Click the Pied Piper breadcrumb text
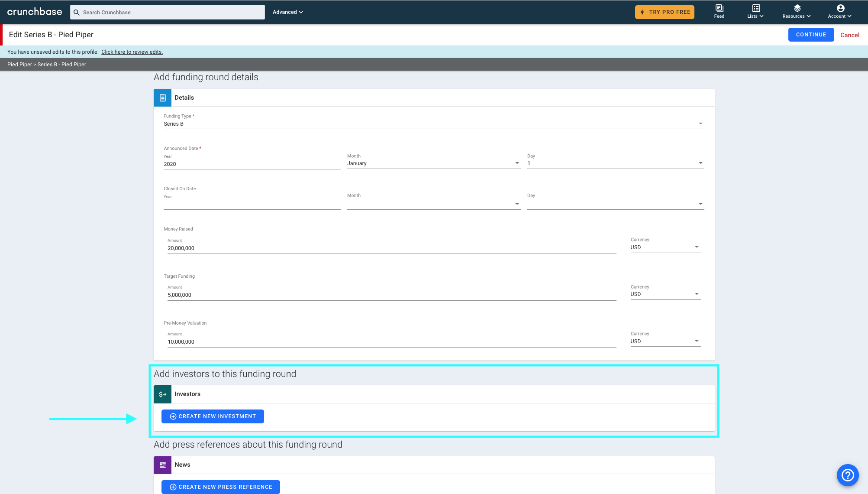 (x=19, y=65)
